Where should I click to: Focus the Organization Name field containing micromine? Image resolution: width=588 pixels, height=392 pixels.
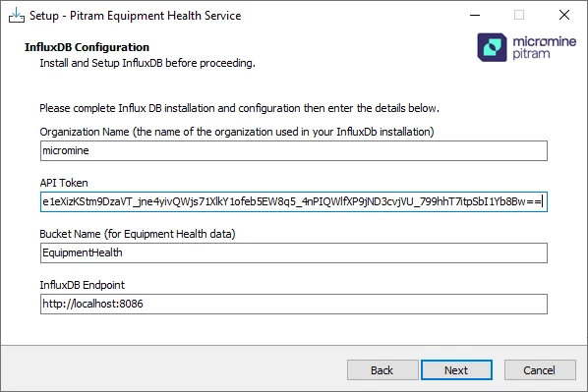294,150
